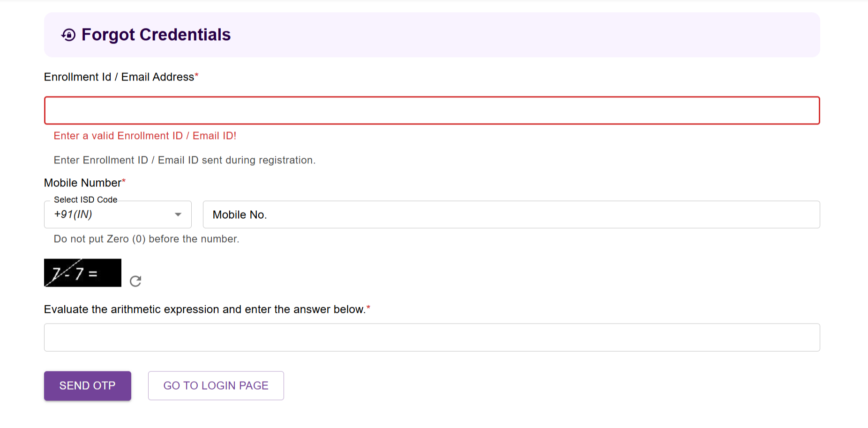This screenshot has height=428, width=868.
Task: Click the Enrollment ID registration hint text
Action: (x=184, y=160)
